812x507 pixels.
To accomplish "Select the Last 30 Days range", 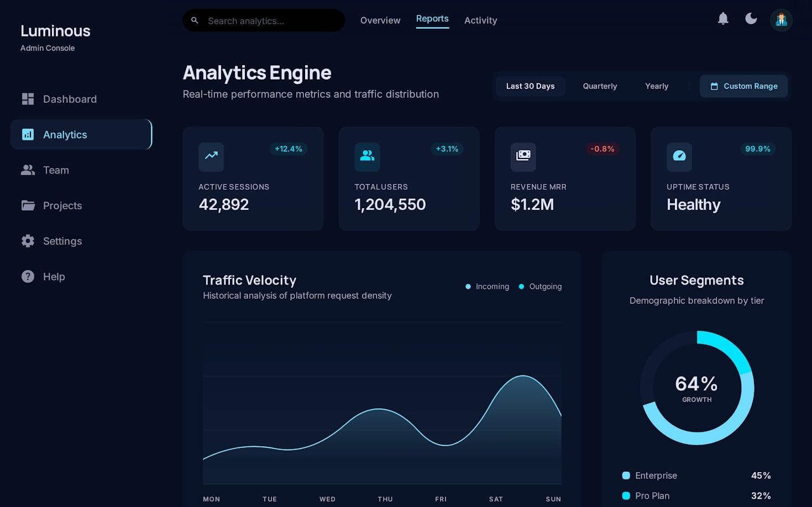I will click(530, 86).
